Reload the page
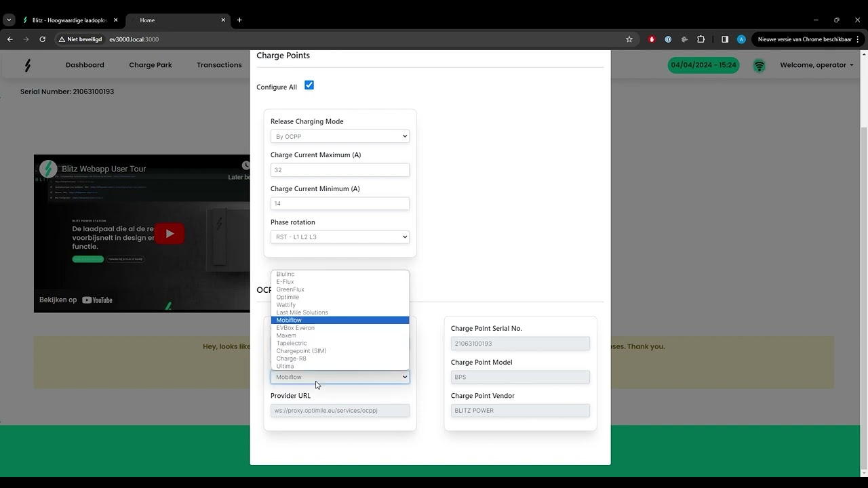The image size is (868, 488). point(42,39)
